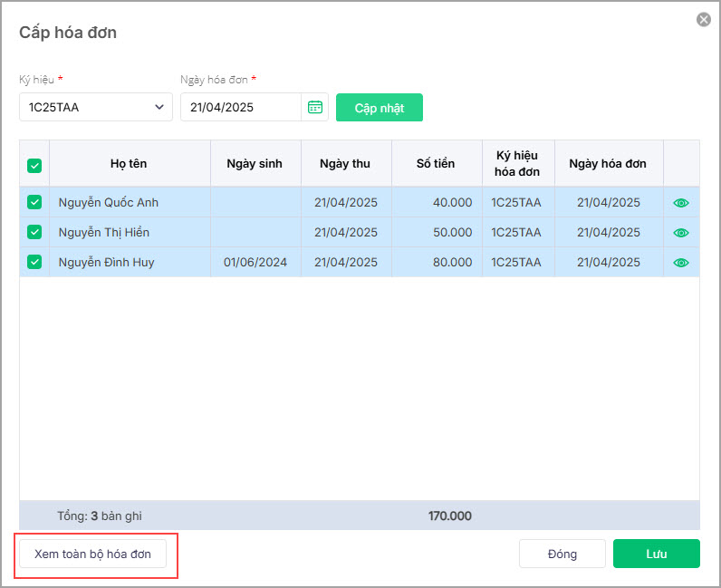Image resolution: width=721 pixels, height=588 pixels.
Task: Uncheck the Nguyễn Quốc Anh row
Action: (34, 202)
